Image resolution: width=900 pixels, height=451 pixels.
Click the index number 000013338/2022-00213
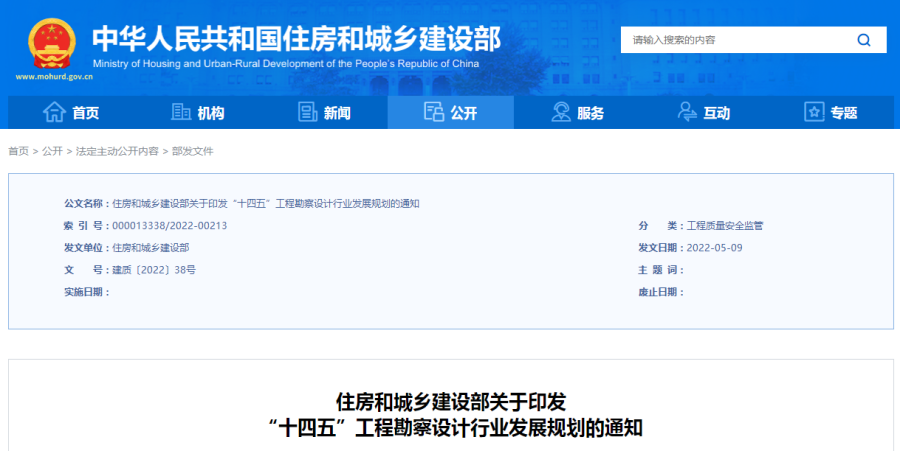[169, 226]
